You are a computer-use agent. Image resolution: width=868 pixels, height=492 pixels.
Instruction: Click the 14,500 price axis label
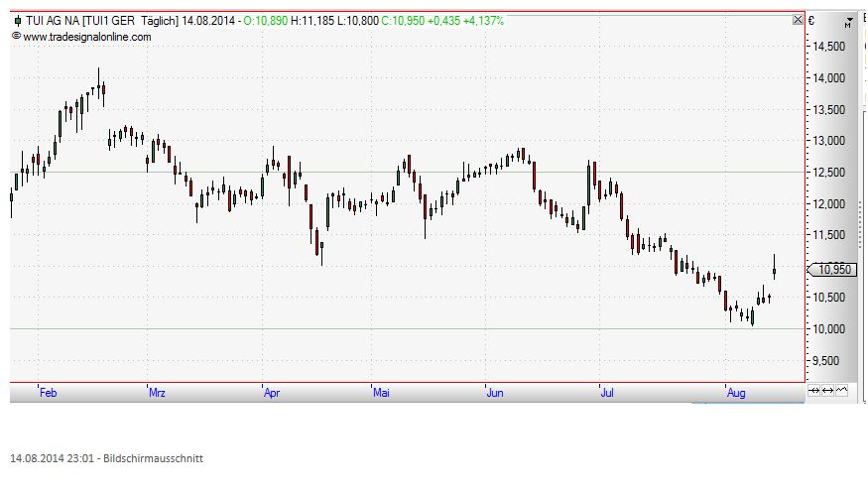(828, 47)
